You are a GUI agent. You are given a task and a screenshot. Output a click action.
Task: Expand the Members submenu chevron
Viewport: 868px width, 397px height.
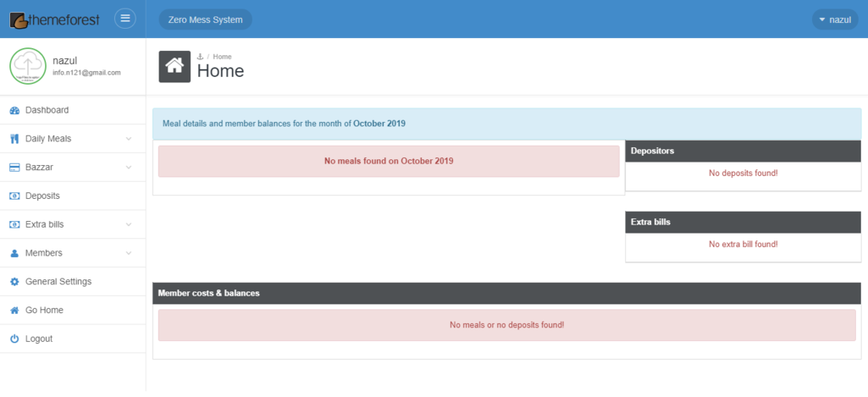coord(129,253)
